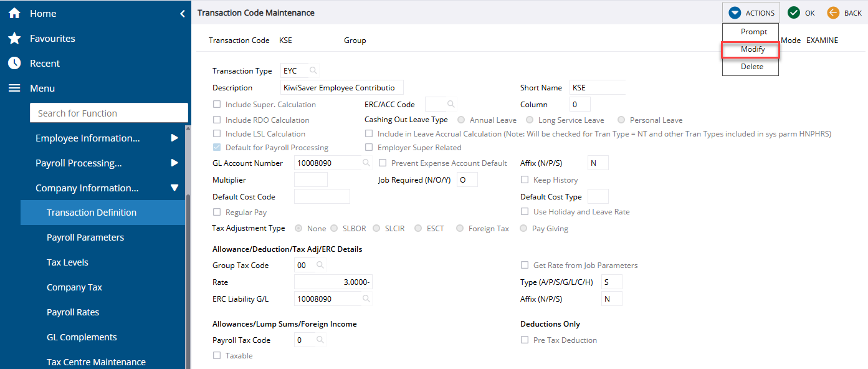Click the ACTIONS dropdown button
Image resolution: width=868 pixels, height=369 pixels.
tap(751, 13)
